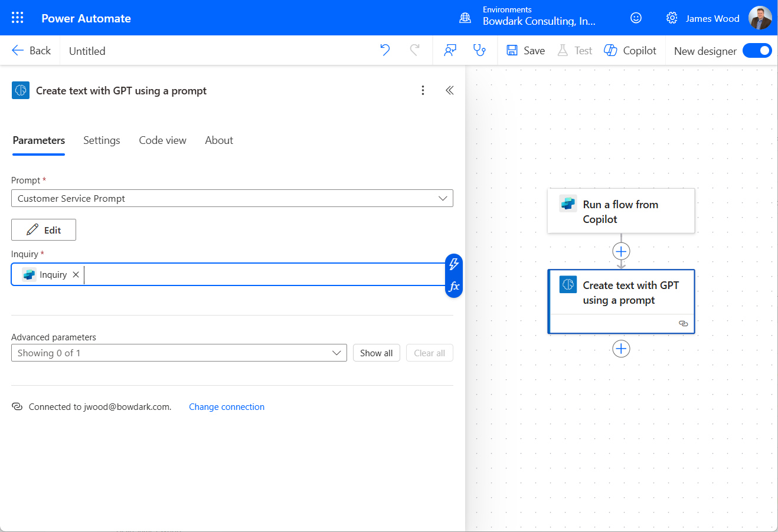The width and height of the screenshot is (778, 532).
Task: Click the feedback smiley icon
Action: [636, 18]
